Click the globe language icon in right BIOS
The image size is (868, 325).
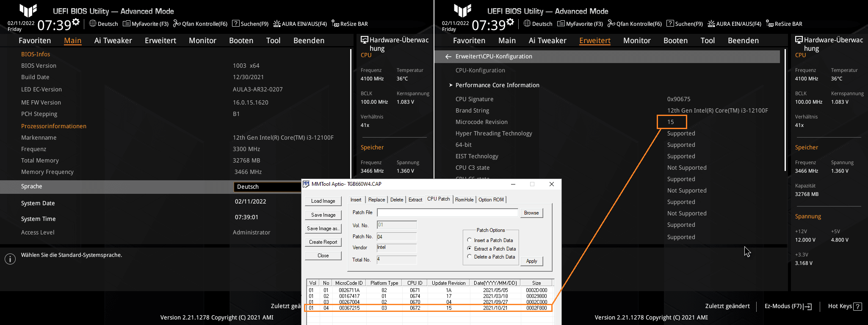[527, 23]
